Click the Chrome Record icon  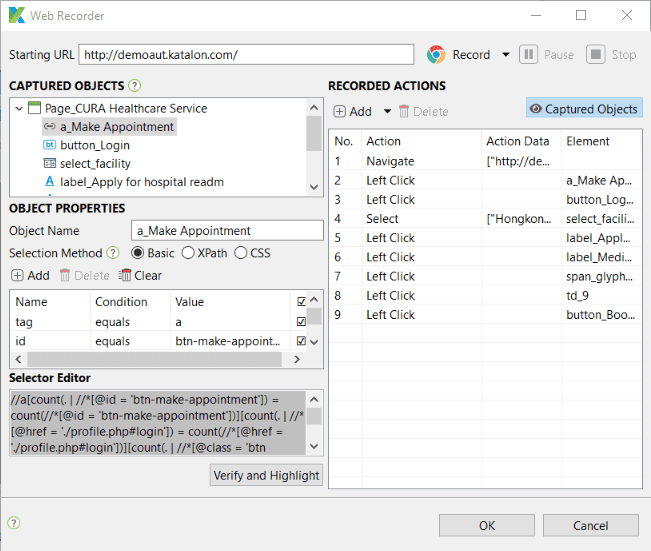(x=436, y=55)
